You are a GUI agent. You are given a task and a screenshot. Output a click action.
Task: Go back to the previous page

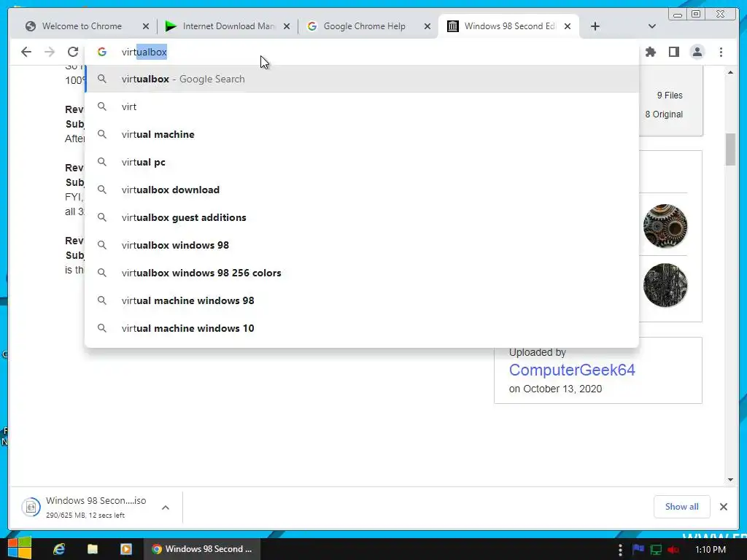pyautogui.click(x=26, y=52)
